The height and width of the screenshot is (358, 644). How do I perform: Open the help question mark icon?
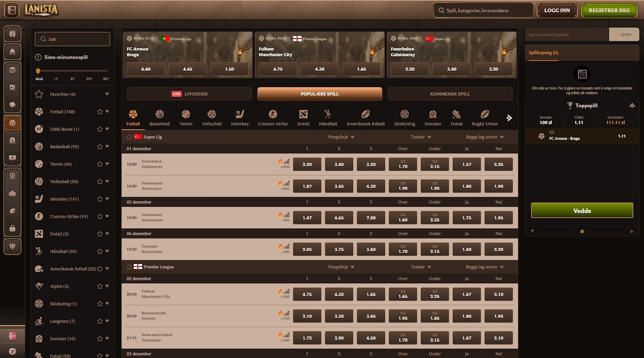pos(12,351)
